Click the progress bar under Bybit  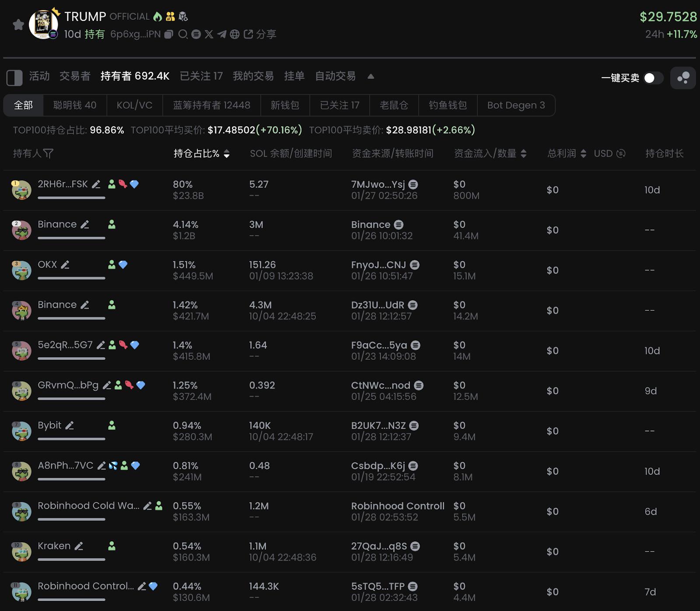[x=71, y=439]
